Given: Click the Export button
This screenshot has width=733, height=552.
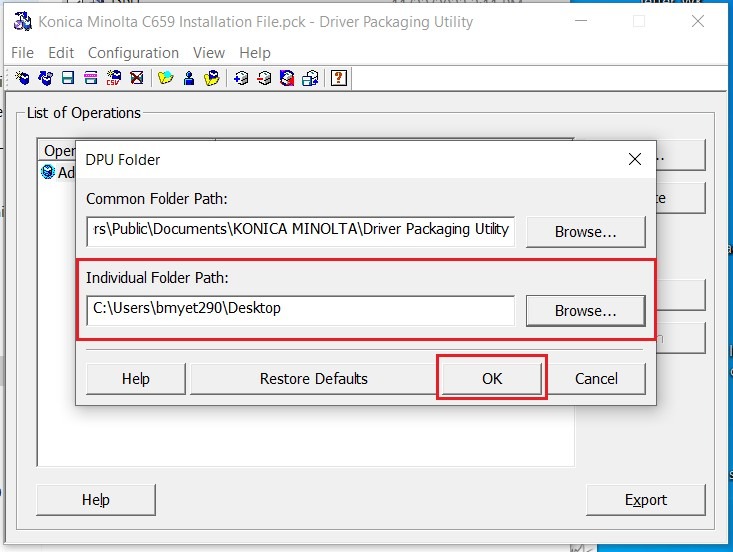Looking at the screenshot, I should click(645, 500).
